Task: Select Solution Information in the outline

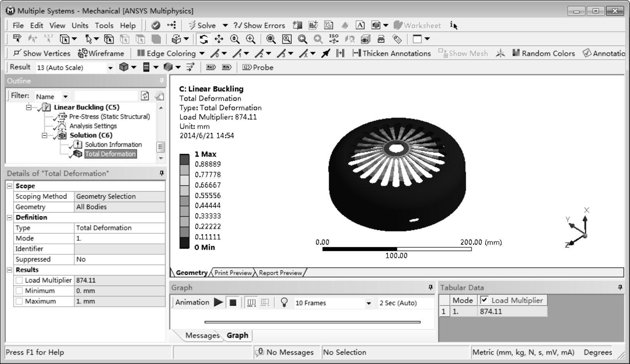Action: click(x=113, y=145)
